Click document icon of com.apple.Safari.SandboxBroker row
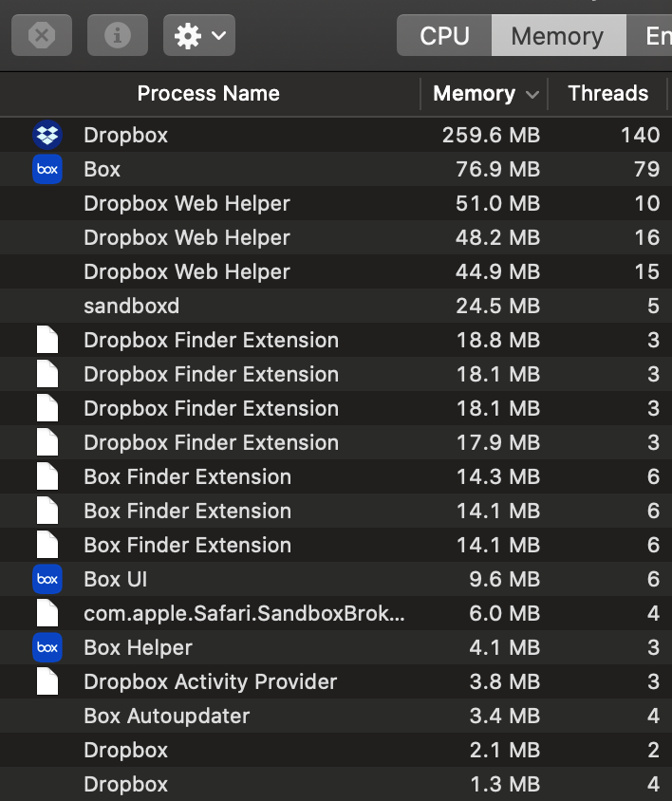 pyautogui.click(x=47, y=613)
